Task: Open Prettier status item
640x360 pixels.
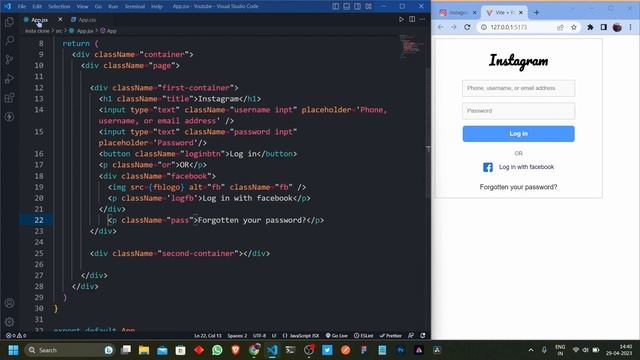Action: click(x=391, y=336)
